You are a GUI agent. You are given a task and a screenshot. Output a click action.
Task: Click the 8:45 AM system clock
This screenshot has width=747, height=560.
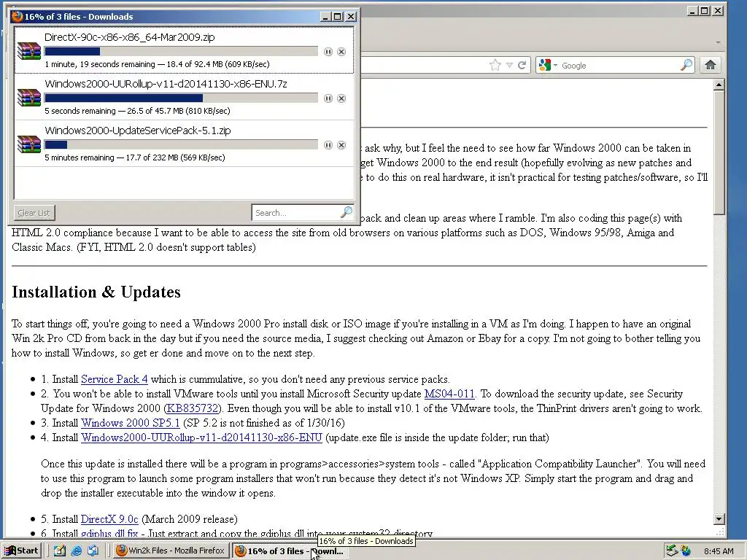coord(719,551)
